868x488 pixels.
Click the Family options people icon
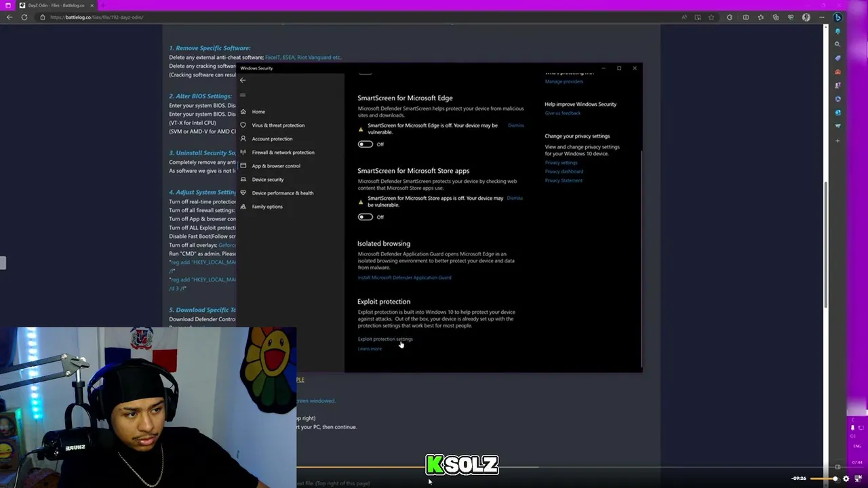(x=243, y=207)
